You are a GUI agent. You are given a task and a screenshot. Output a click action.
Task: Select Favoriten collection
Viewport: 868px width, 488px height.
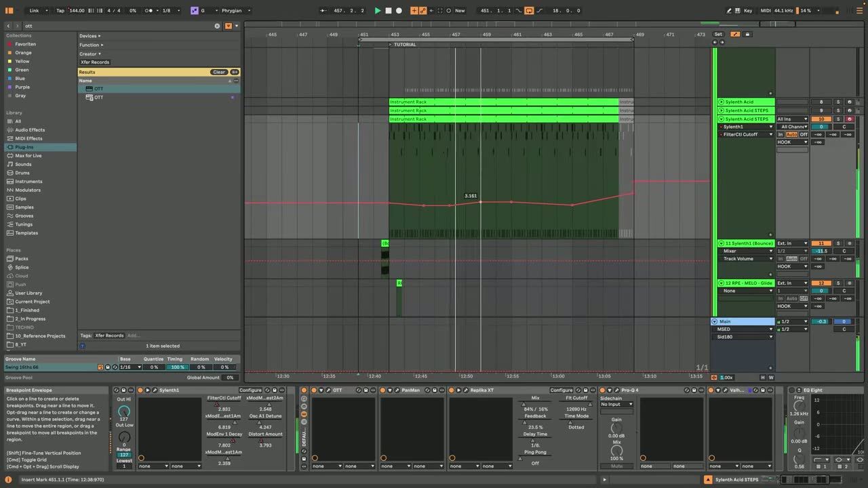pyautogui.click(x=26, y=44)
